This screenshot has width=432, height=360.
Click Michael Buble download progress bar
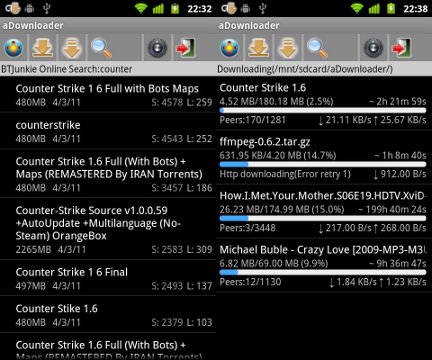[x=323, y=272]
